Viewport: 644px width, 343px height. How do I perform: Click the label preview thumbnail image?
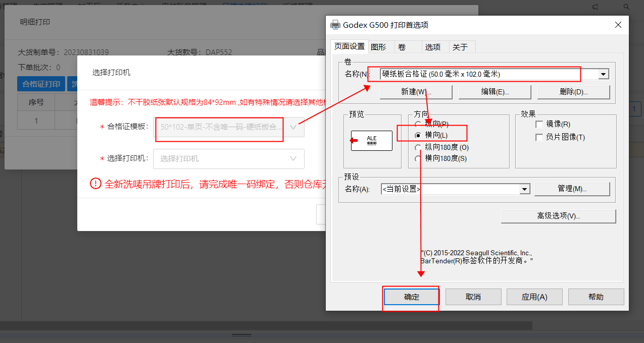371,141
